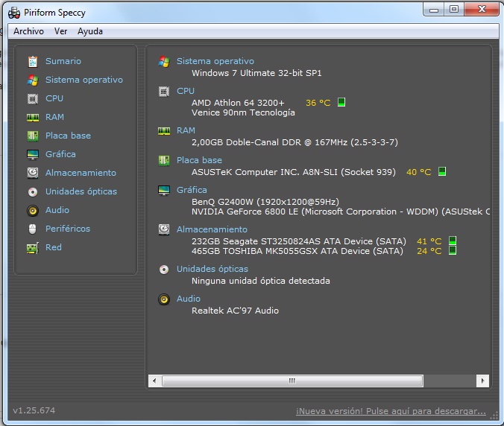504x426 pixels.
Task: Click the Red network card icon in sidebar
Action: [x=33, y=248]
